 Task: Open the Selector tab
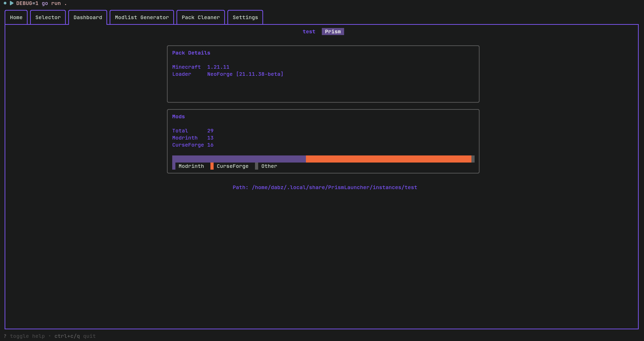click(x=48, y=17)
